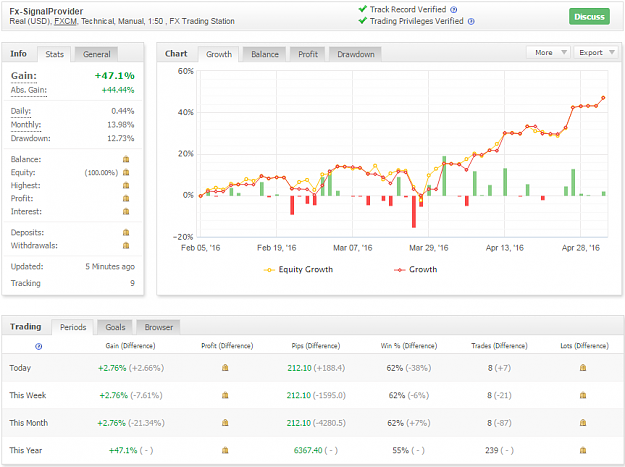Viewport: 625px width, 467px height.
Task: Toggle the Equity Growth legend series
Action: [x=298, y=270]
